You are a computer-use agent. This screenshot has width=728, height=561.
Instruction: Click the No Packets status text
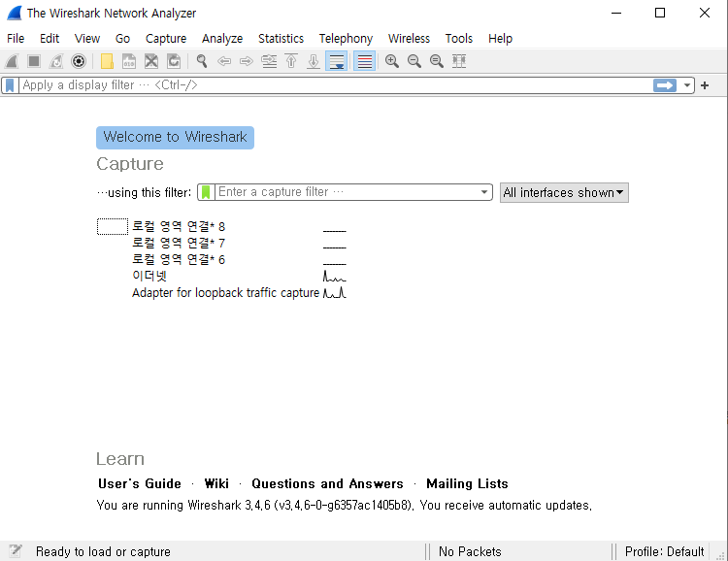click(470, 551)
